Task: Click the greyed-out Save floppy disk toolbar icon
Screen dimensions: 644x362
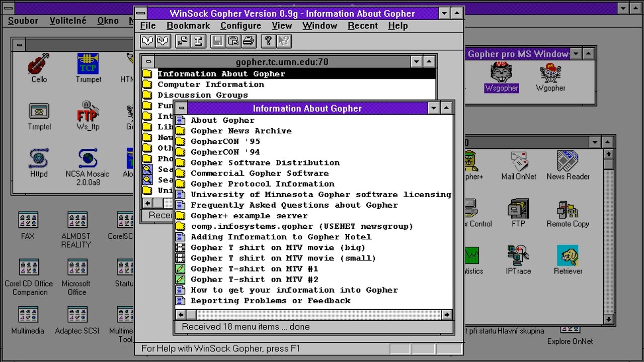Action: coord(218,41)
